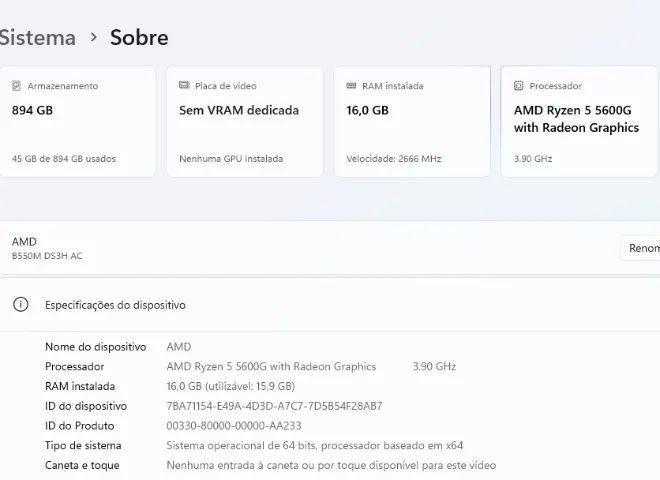
Task: Click the Tipo de sistema 64 bits value
Action: coord(315,445)
